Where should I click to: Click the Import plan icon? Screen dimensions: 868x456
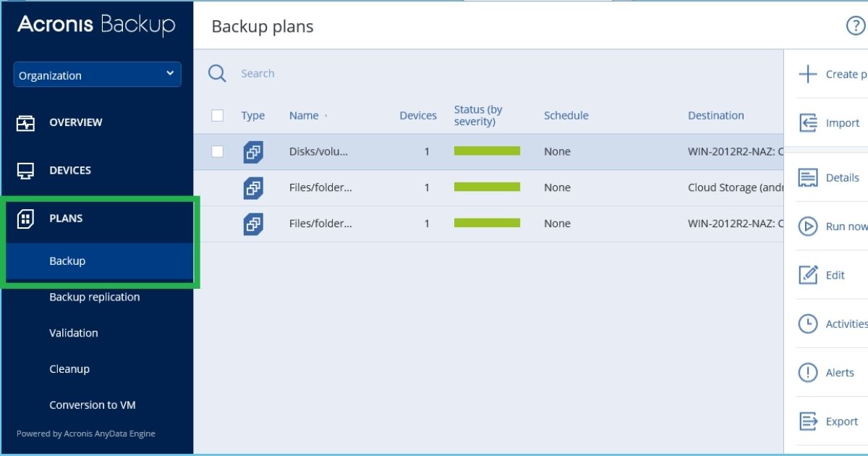click(x=807, y=123)
